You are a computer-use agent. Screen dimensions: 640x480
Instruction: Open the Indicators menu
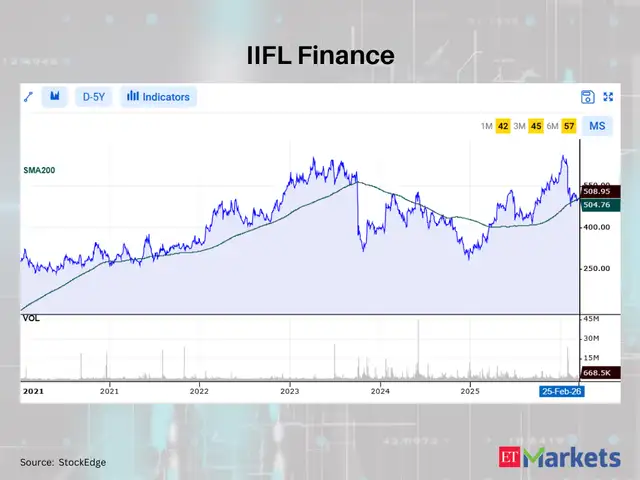point(158,97)
